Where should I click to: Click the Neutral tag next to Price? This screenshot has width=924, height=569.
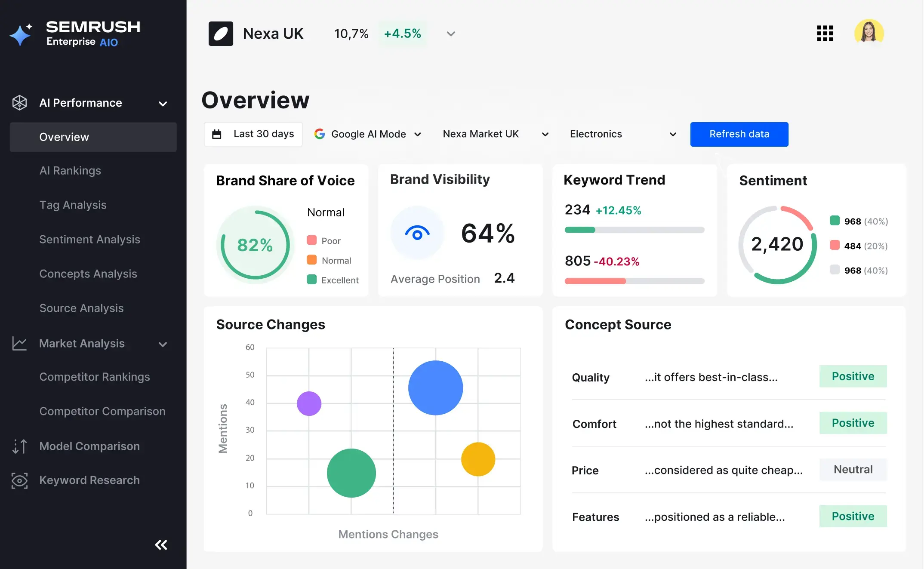[853, 469]
